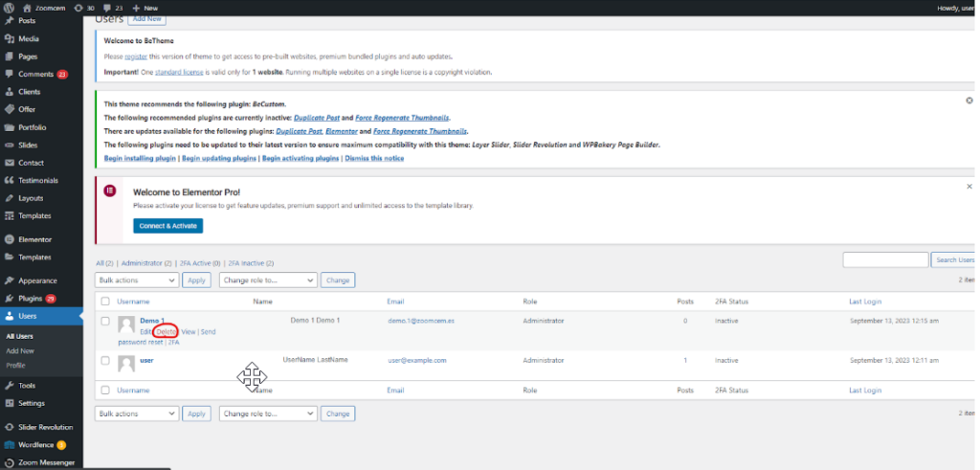Click the Connect & Activate button
This screenshot has height=470, width=980.
click(x=167, y=226)
